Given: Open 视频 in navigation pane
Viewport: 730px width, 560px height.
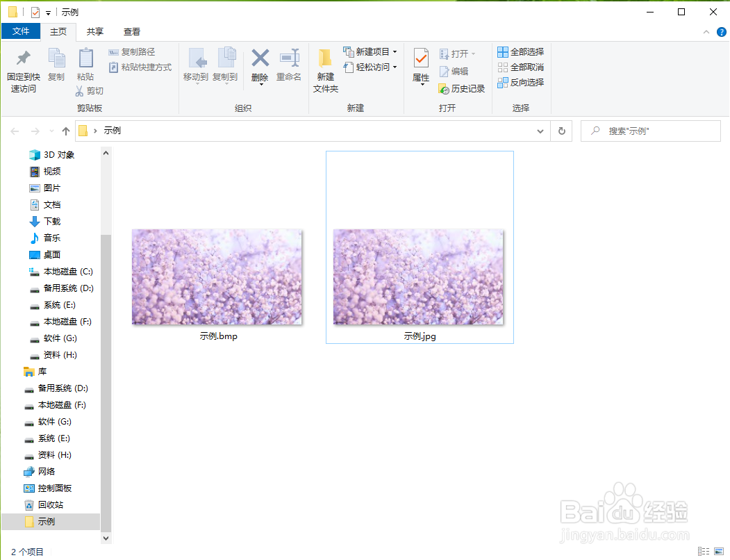Looking at the screenshot, I should (45, 172).
